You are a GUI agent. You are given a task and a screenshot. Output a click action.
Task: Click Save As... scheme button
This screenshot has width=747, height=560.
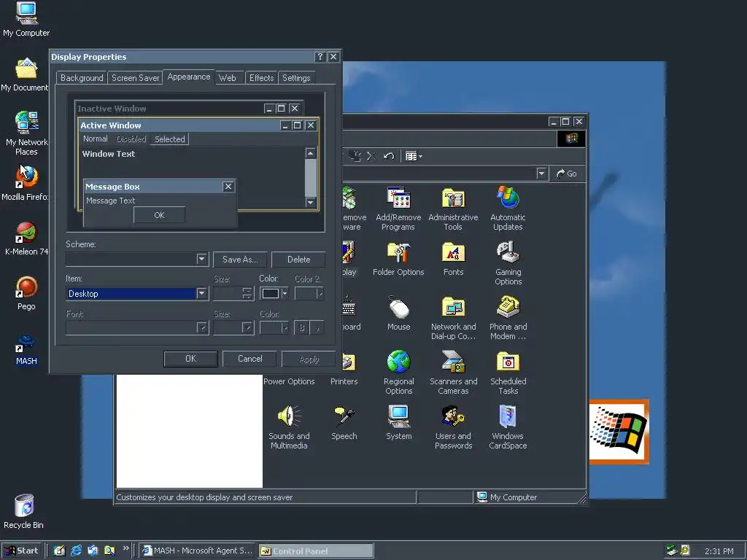240,260
